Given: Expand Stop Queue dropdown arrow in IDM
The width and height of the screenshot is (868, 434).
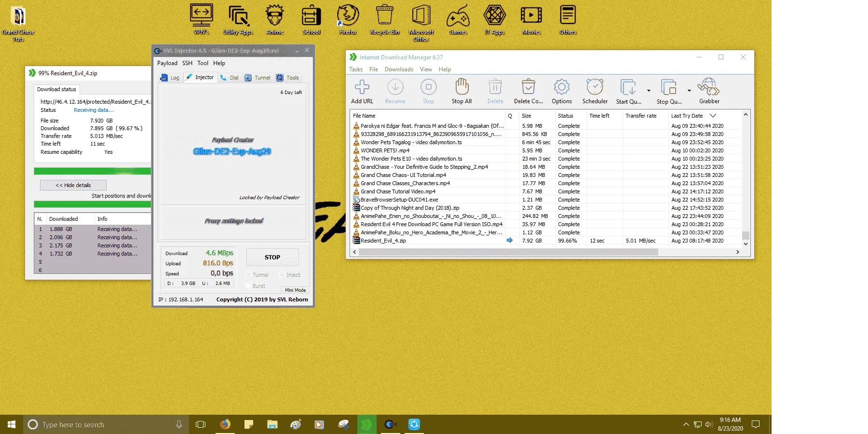Looking at the screenshot, I should click(x=689, y=91).
